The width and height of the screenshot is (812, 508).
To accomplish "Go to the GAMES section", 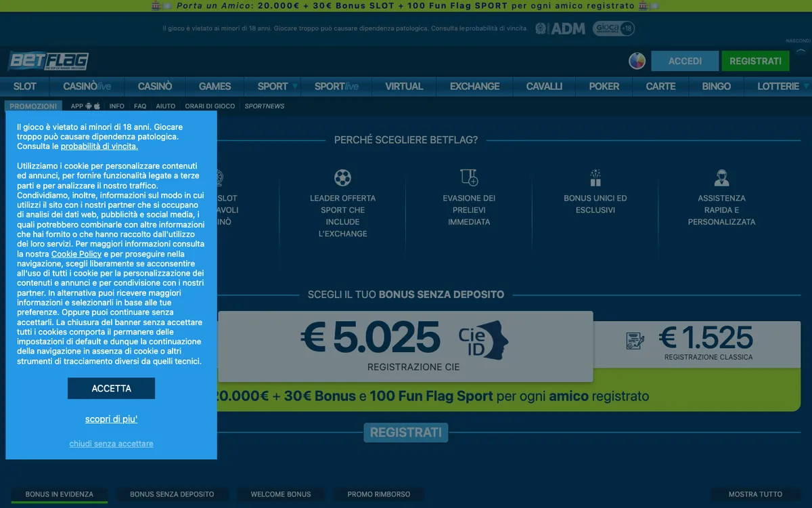I will [215, 87].
